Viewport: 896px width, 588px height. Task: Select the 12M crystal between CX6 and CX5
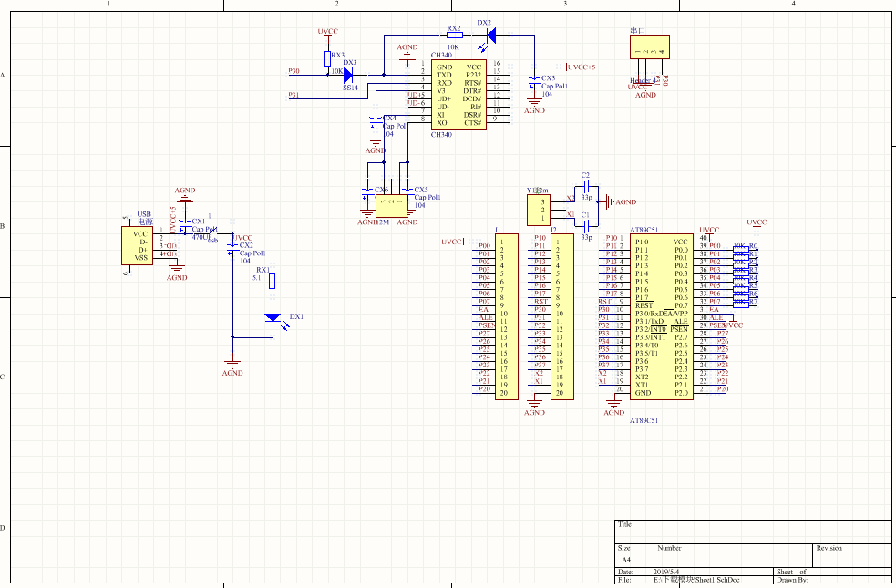[391, 206]
